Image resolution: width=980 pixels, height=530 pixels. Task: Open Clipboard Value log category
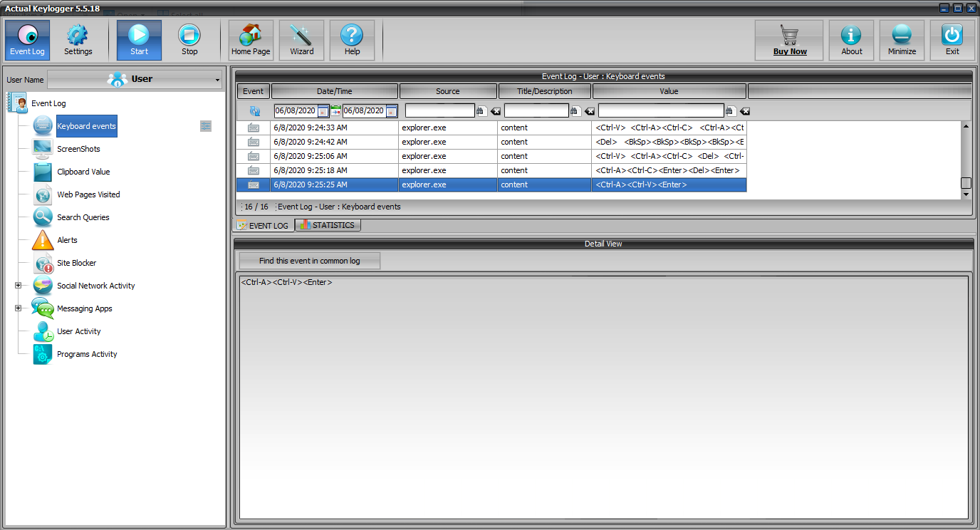point(83,172)
